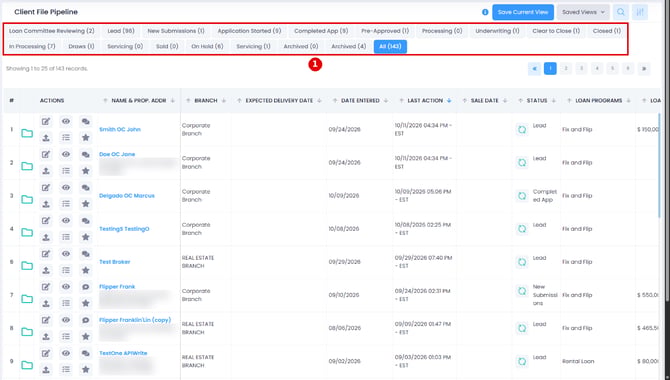
Task: Edit the Smith OC John file via pencil icon
Action: 46,121
